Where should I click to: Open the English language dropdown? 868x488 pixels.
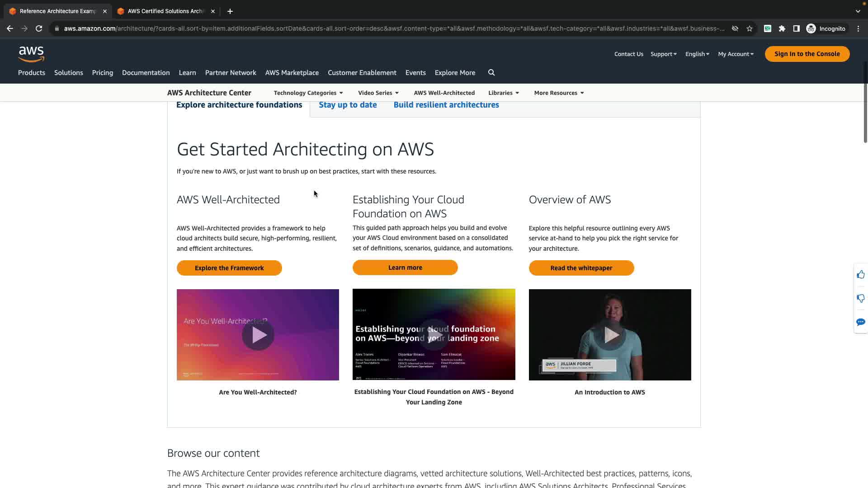pyautogui.click(x=697, y=54)
